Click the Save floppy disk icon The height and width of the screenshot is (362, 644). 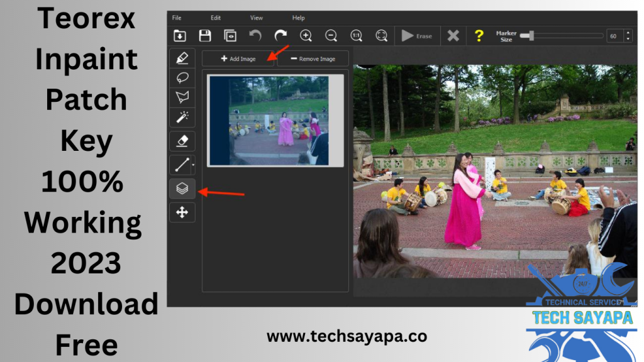click(205, 36)
